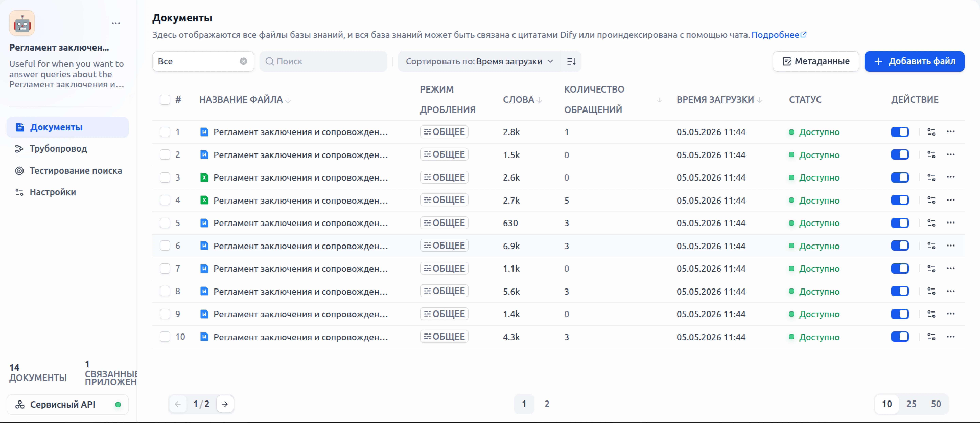Open the three-dot menu beside the avatar
This screenshot has width=980, height=423.
click(116, 23)
